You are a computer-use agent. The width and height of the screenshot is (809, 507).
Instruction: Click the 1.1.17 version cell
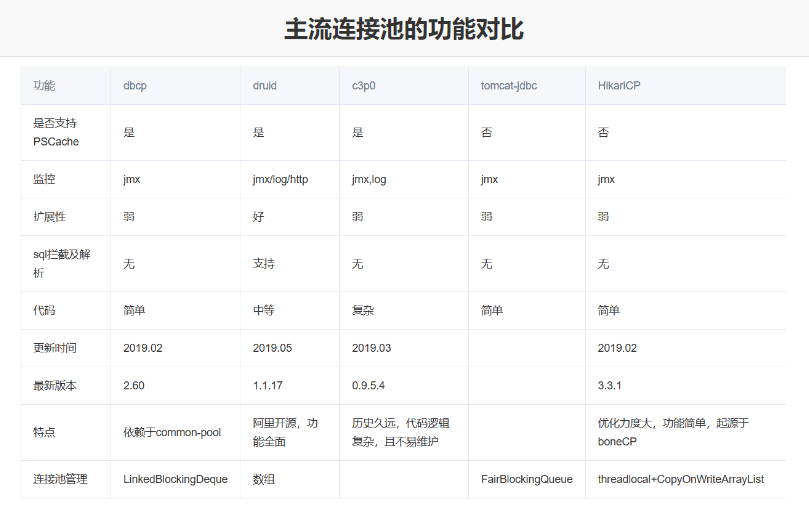point(268,384)
